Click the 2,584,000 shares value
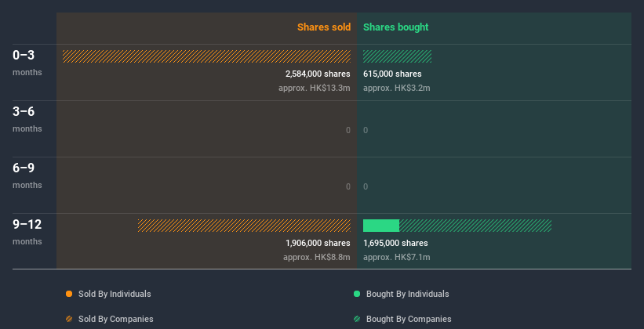This screenshot has height=329, width=644. (318, 74)
